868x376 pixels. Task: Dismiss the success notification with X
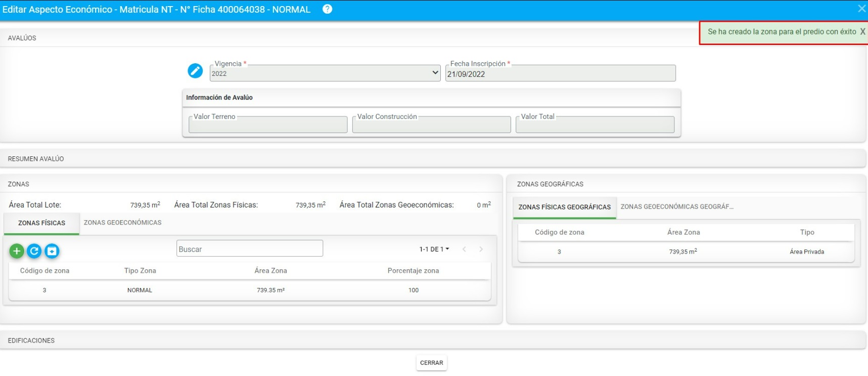[x=862, y=31]
